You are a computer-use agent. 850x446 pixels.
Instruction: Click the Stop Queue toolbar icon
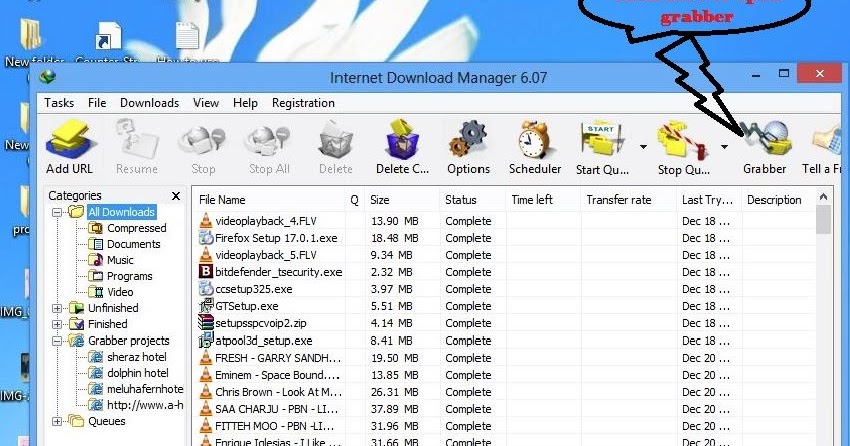[x=683, y=141]
